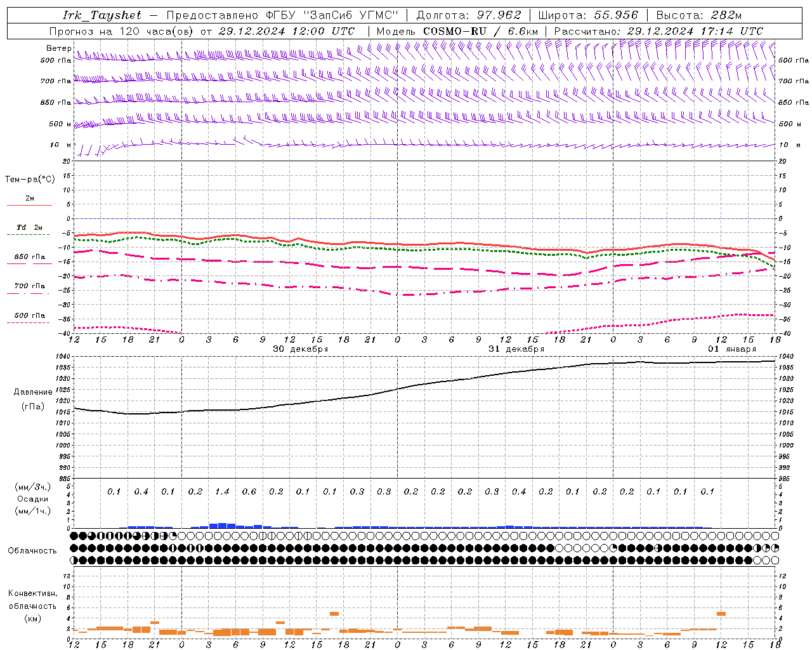This screenshot has height=650, width=812.
Task: Click the '31 декабря' date label
Action: pos(516,349)
